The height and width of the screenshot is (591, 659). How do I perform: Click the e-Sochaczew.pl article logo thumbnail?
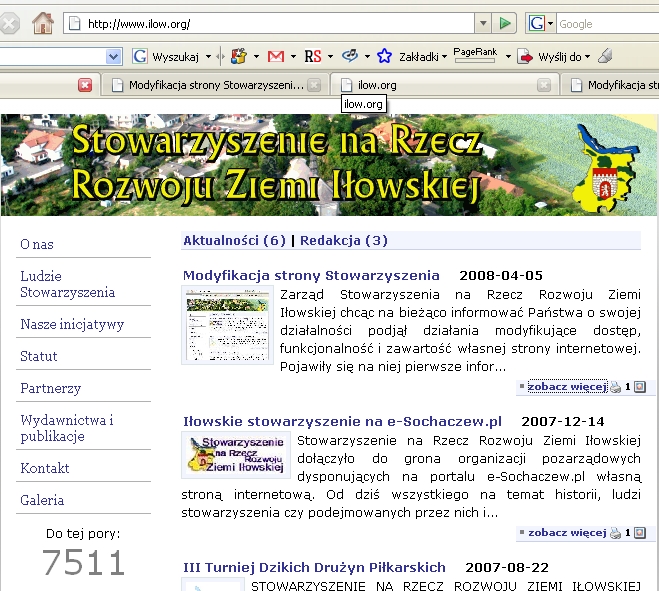click(x=236, y=455)
